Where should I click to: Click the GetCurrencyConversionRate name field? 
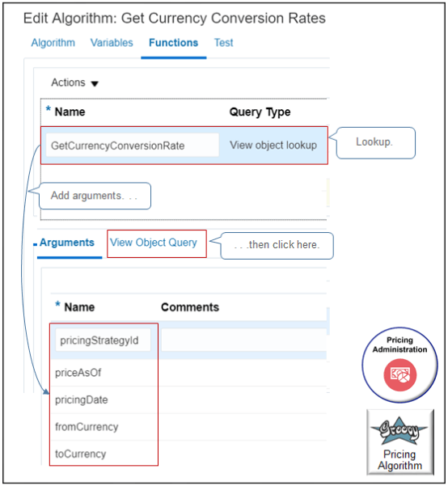tap(133, 146)
